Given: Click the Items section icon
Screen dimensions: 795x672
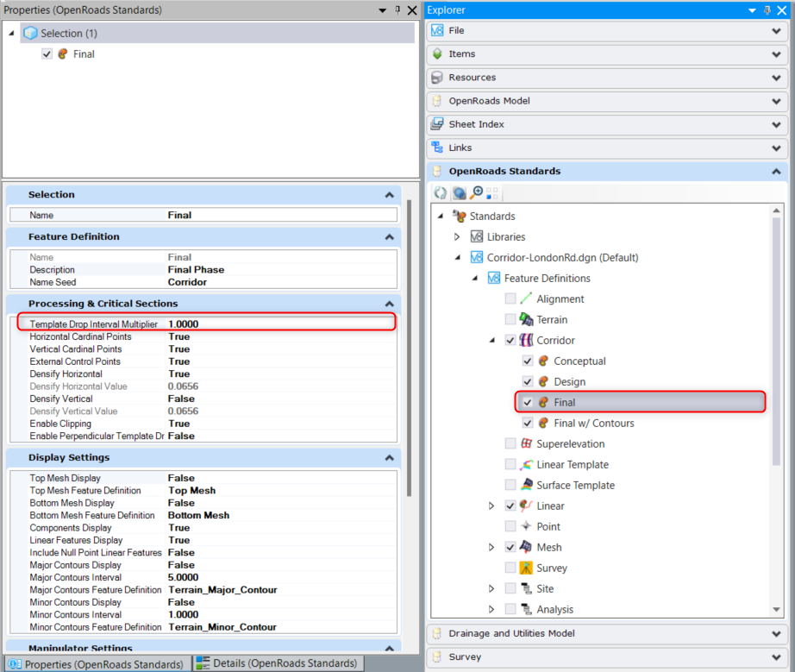Looking at the screenshot, I should tap(437, 54).
